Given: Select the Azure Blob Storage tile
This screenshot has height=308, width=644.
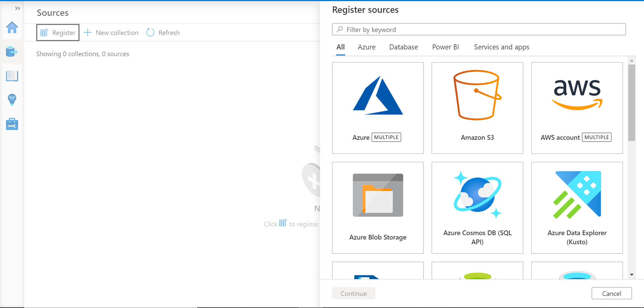Looking at the screenshot, I should coord(378,208).
